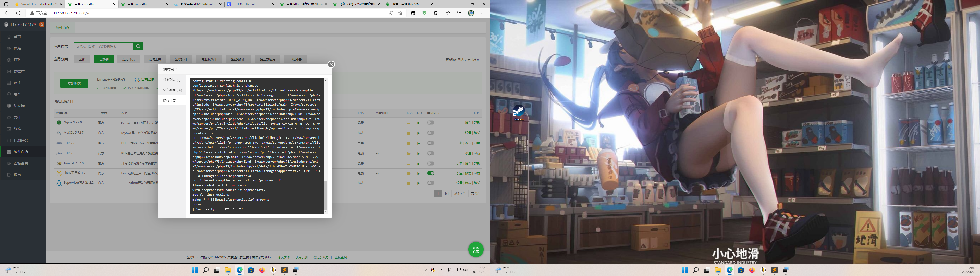Image resolution: width=980 pixels, height=276 pixels.
Task: Open the Edge favorites list icon
Action: tap(448, 13)
